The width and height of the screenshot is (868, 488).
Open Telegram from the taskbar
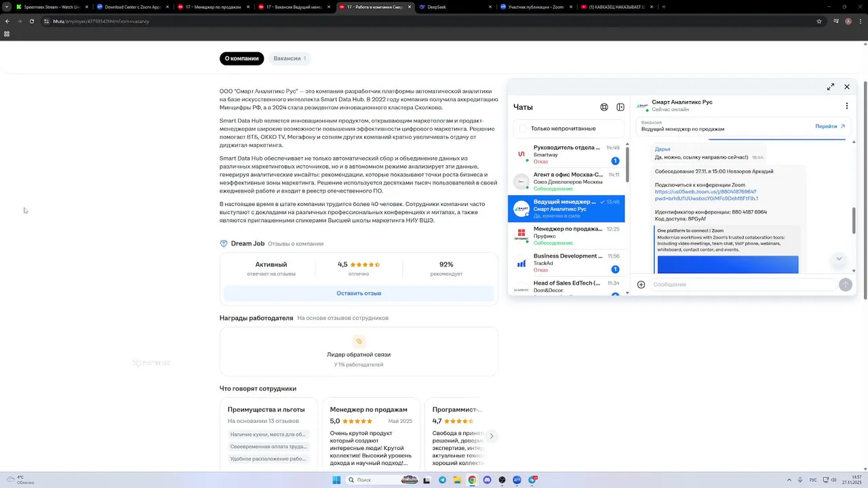click(x=443, y=480)
